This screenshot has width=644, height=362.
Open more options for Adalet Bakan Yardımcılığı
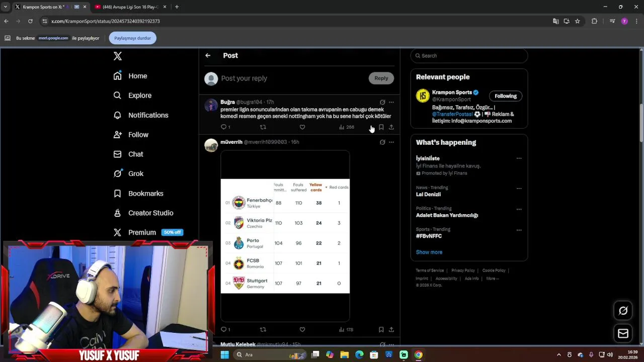tap(519, 209)
